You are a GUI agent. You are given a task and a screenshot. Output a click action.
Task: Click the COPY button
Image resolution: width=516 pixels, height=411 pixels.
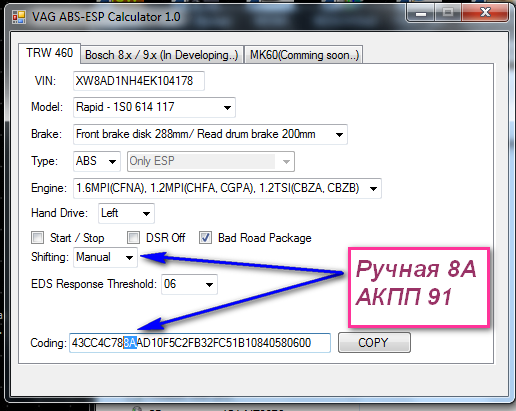pos(374,343)
